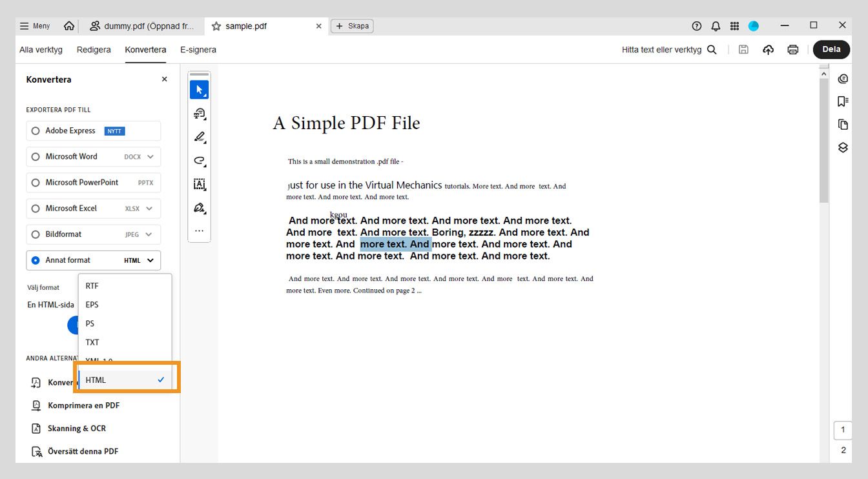
Task: Switch to the E-signera tab
Action: (198, 50)
